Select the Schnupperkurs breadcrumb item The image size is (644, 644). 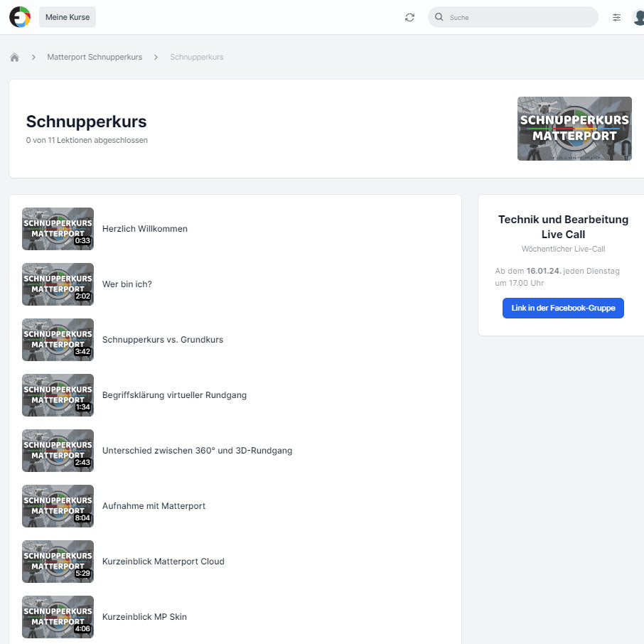coord(196,57)
